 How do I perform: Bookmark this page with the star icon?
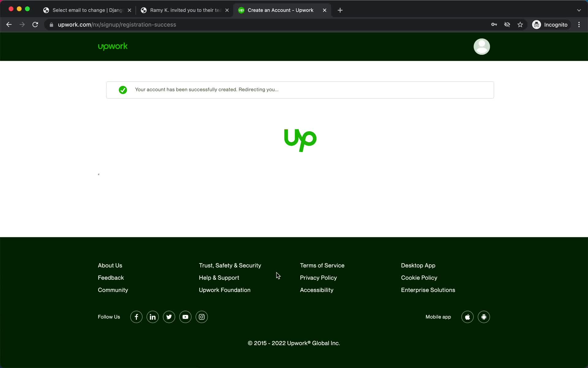520,25
